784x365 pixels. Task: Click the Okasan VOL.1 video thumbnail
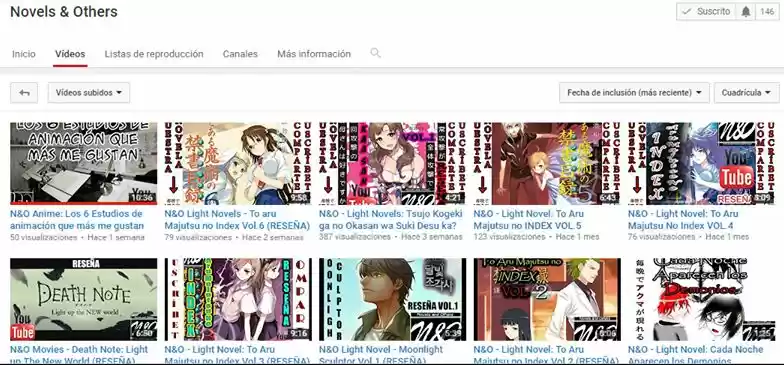(x=392, y=164)
